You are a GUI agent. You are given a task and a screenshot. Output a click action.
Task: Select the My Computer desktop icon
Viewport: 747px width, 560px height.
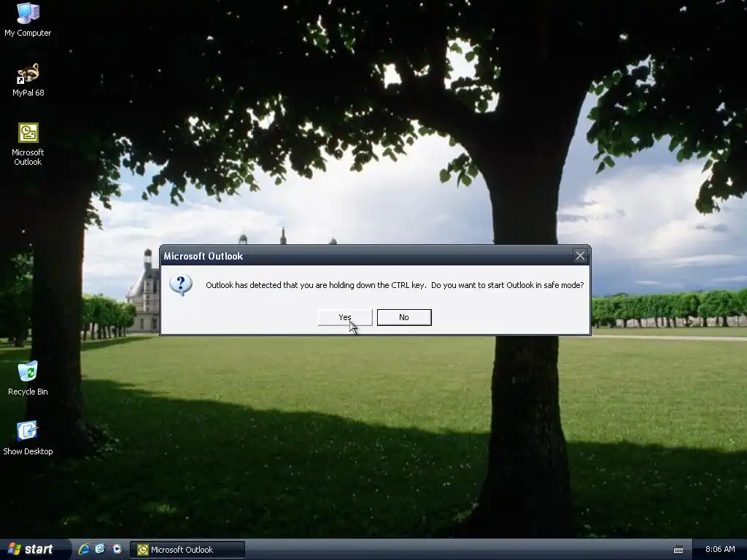[x=28, y=20]
